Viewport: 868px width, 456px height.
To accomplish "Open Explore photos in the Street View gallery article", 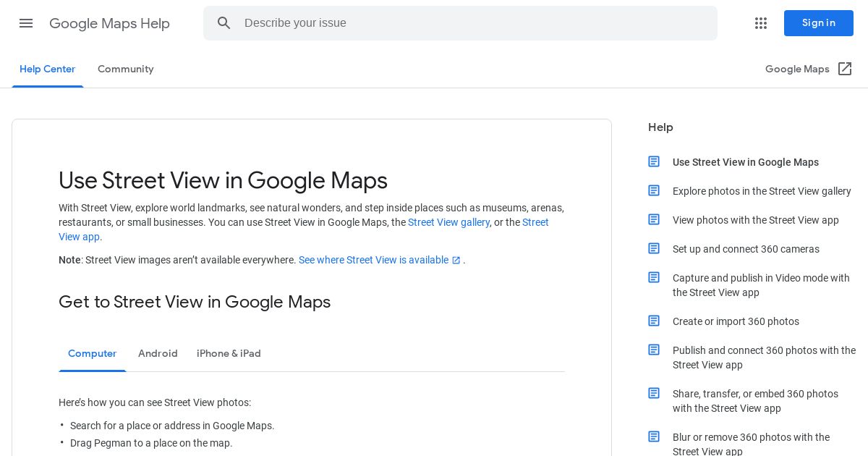I will tap(762, 191).
